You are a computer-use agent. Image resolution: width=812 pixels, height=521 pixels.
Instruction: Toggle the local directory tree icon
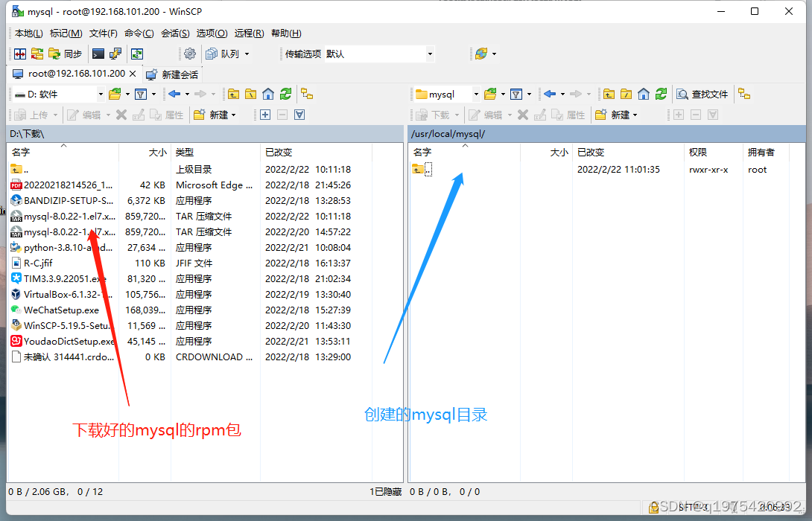(307, 95)
